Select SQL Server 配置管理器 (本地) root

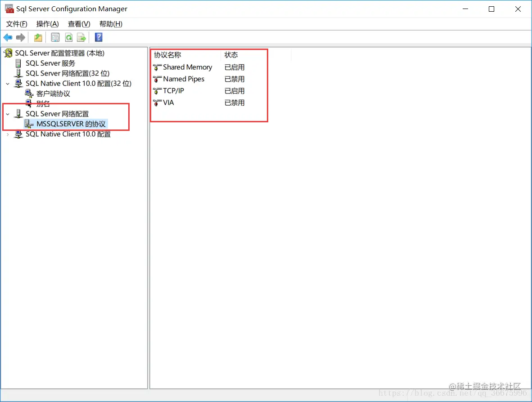pyautogui.click(x=60, y=53)
